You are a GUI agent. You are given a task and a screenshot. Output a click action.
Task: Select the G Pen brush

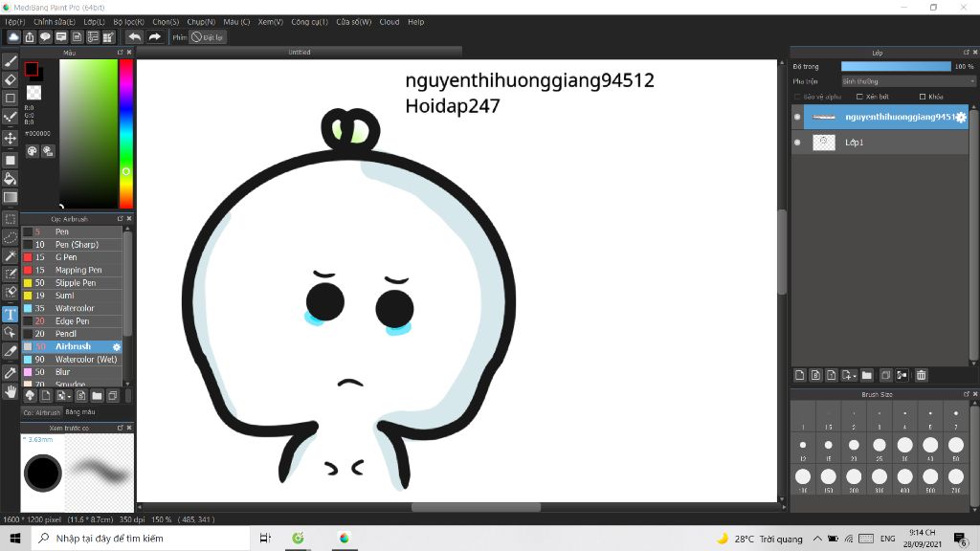coord(72,257)
